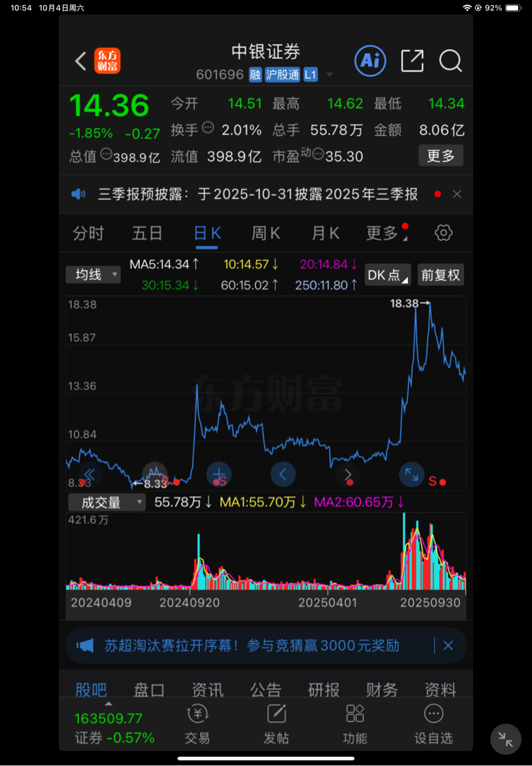Open the 股吧 tab
This screenshot has width=532, height=766.
point(91,689)
